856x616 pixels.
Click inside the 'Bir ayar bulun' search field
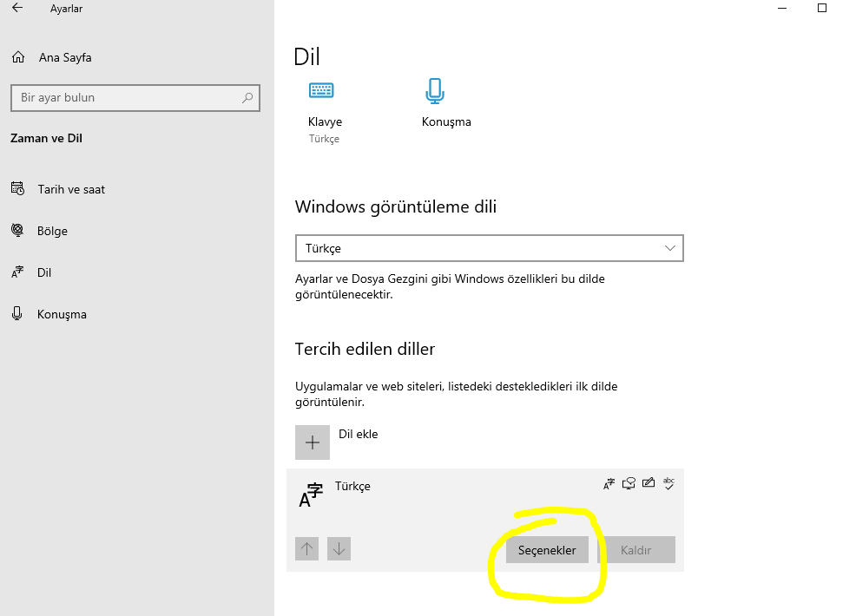click(135, 98)
